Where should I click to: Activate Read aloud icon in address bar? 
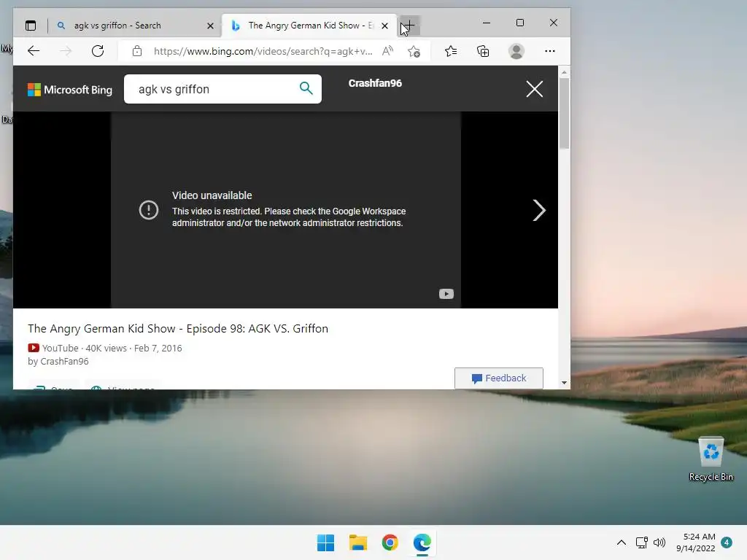coord(388,51)
